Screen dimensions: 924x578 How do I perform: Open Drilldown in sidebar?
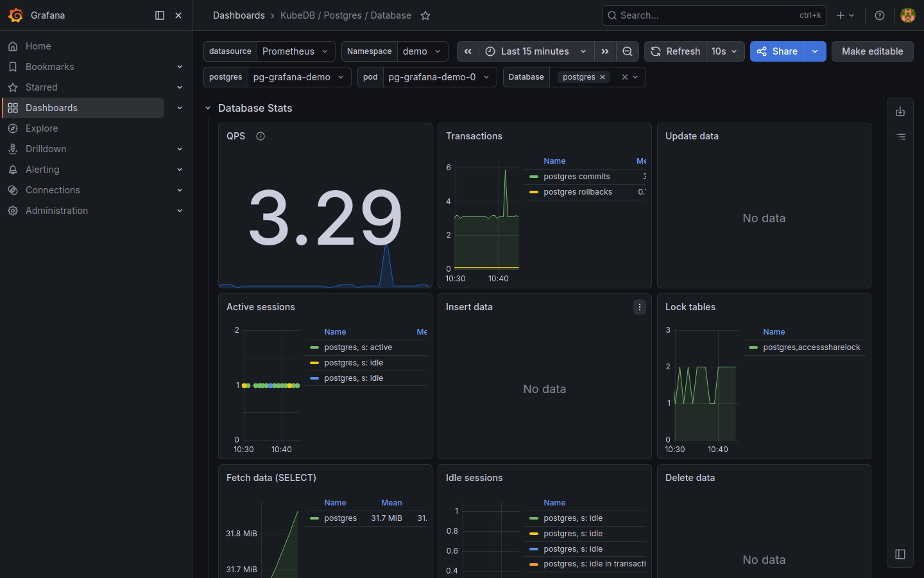[x=46, y=149]
